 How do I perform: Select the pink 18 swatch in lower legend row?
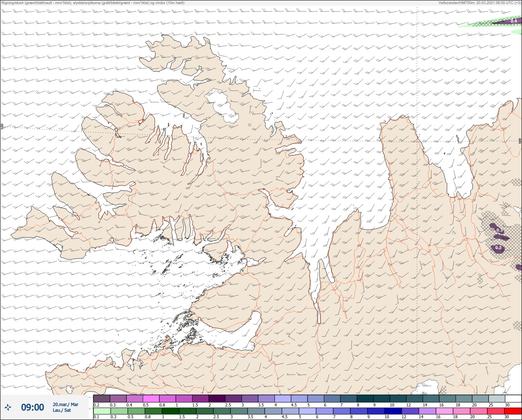pyautogui.click(x=461, y=411)
